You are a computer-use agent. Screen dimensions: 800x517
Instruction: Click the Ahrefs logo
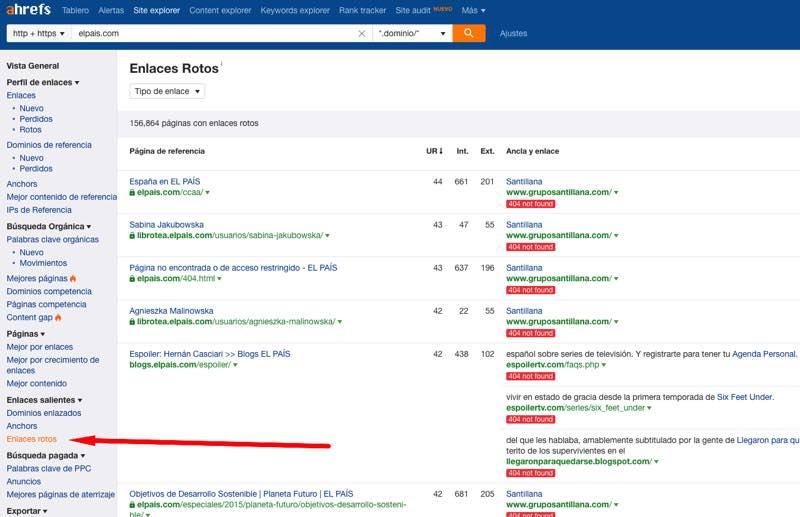pyautogui.click(x=29, y=10)
